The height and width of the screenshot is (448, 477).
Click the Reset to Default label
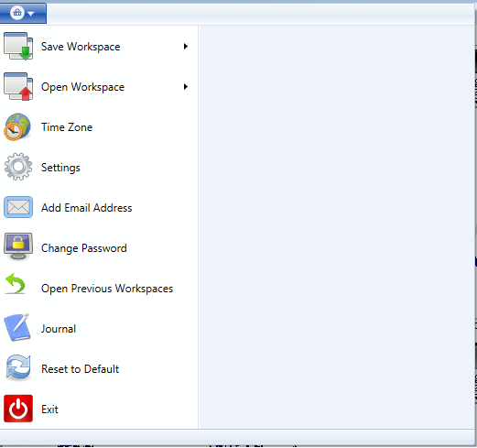81,369
